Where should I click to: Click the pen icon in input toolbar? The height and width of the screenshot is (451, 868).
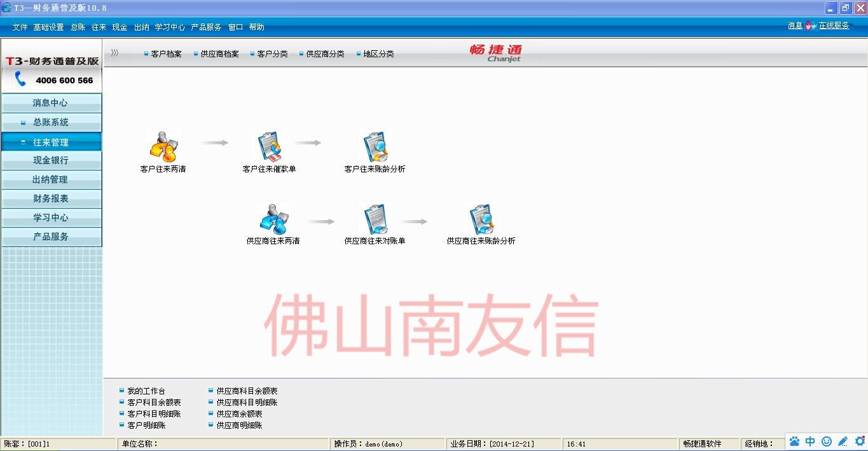click(x=843, y=441)
